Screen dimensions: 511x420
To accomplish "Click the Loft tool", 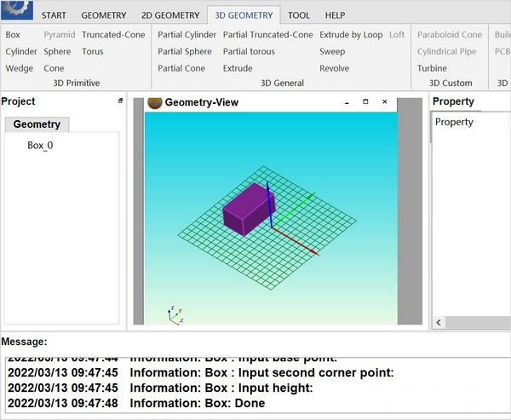I will pos(397,35).
